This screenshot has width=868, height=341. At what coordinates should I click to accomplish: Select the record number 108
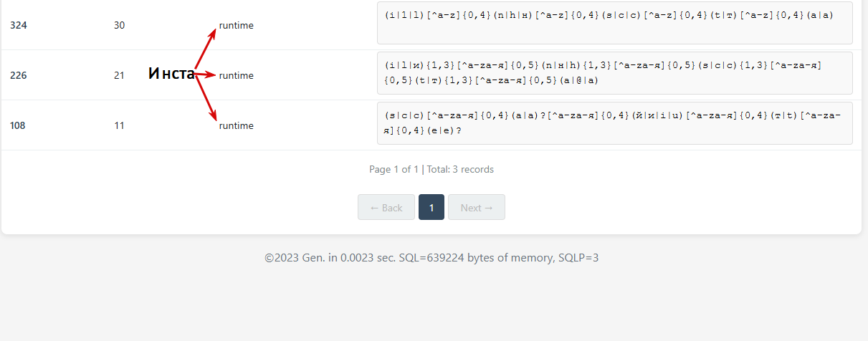pyautogui.click(x=19, y=125)
